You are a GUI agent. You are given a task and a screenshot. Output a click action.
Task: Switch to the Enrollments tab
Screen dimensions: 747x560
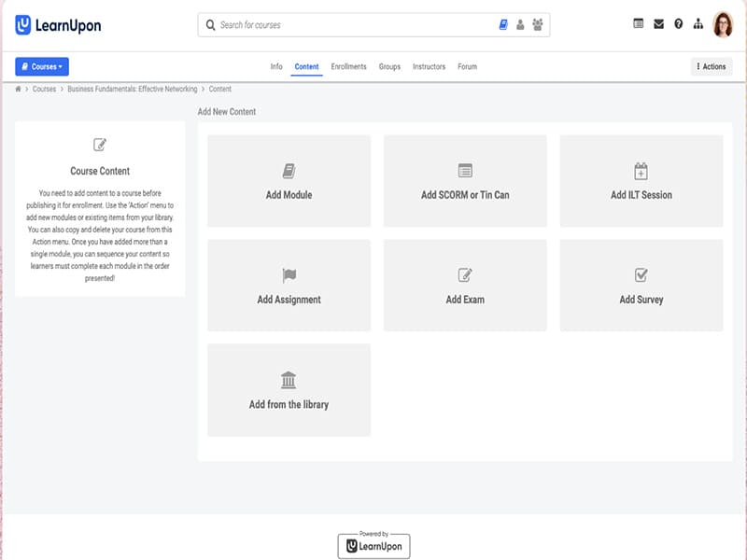point(351,66)
